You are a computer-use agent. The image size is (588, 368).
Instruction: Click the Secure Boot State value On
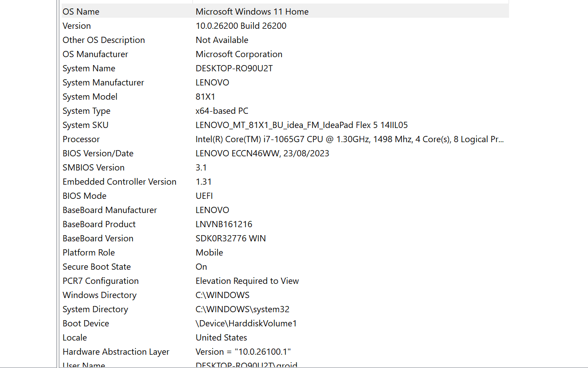(201, 267)
